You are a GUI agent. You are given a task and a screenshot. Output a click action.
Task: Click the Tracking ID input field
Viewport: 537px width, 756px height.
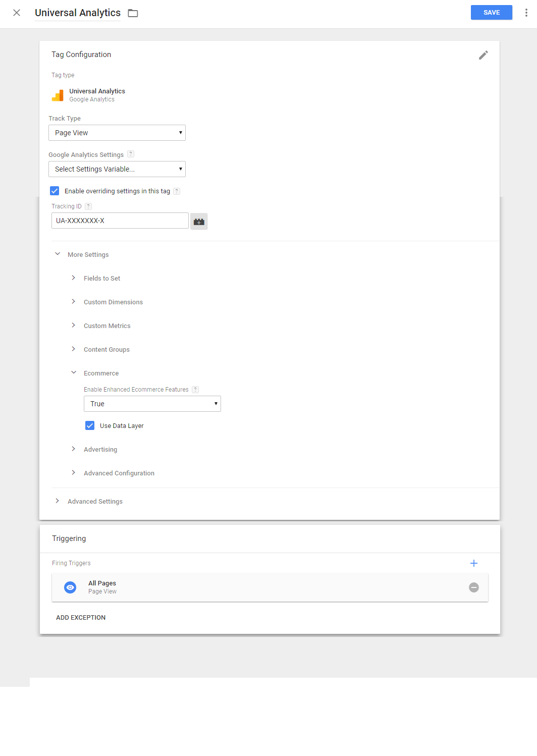coord(120,221)
